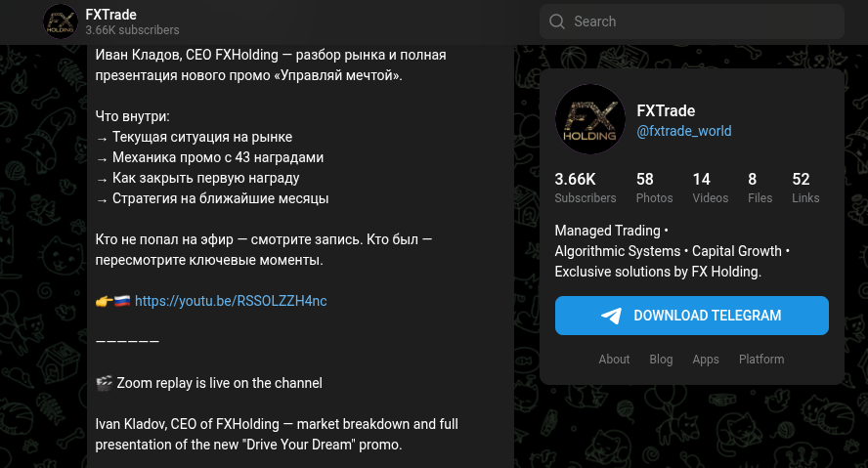The image size is (868, 468).
Task: Click the FXTrade title in top header
Action: (110, 15)
